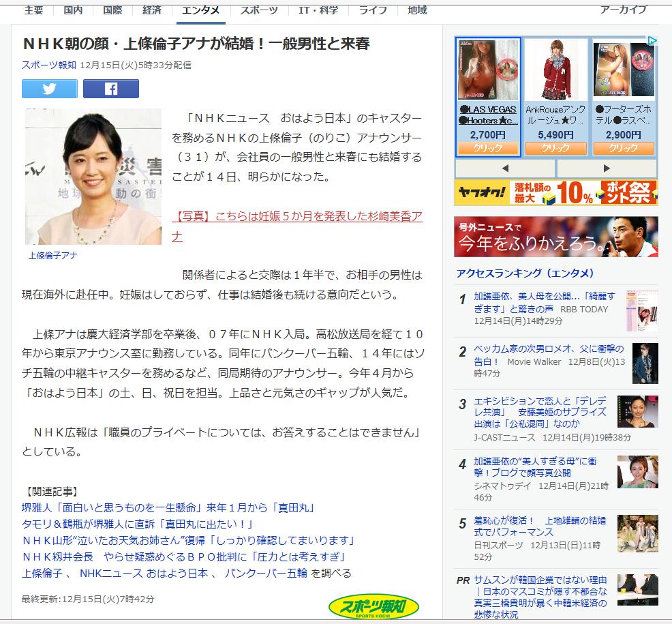Image resolution: width=672 pixels, height=624 pixels.
Task: Open ranking 4 加護亜依の美人すぎる母 article
Action: point(535,467)
